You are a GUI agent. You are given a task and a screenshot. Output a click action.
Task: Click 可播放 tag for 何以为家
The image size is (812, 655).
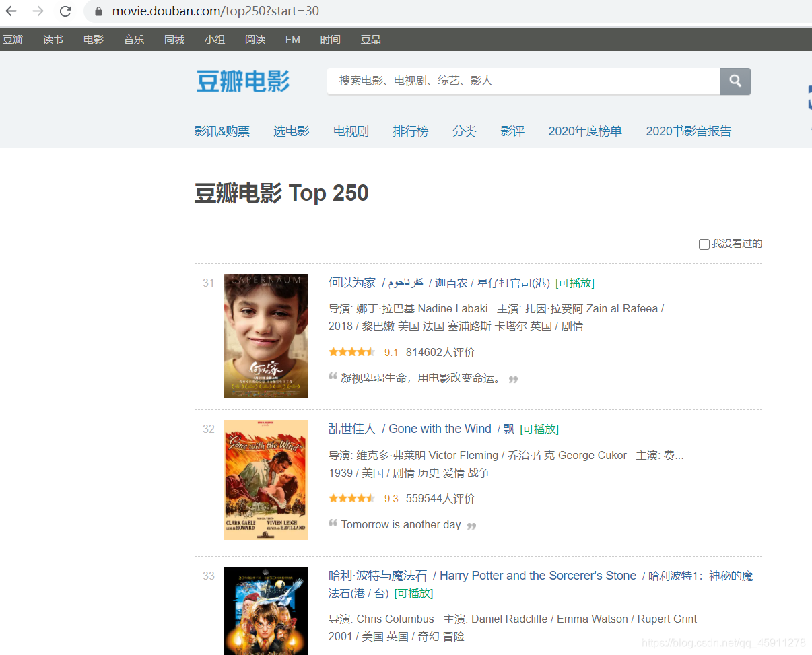(x=575, y=283)
